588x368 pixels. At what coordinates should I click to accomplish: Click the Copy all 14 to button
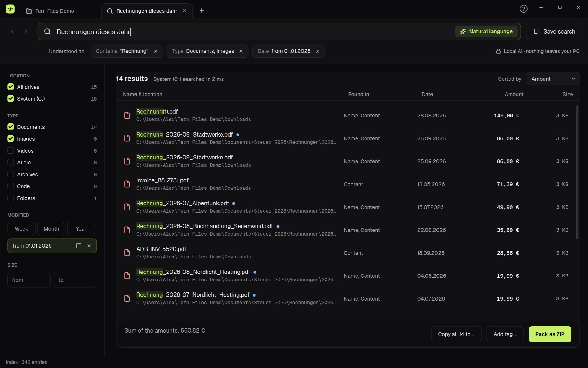[456, 334]
